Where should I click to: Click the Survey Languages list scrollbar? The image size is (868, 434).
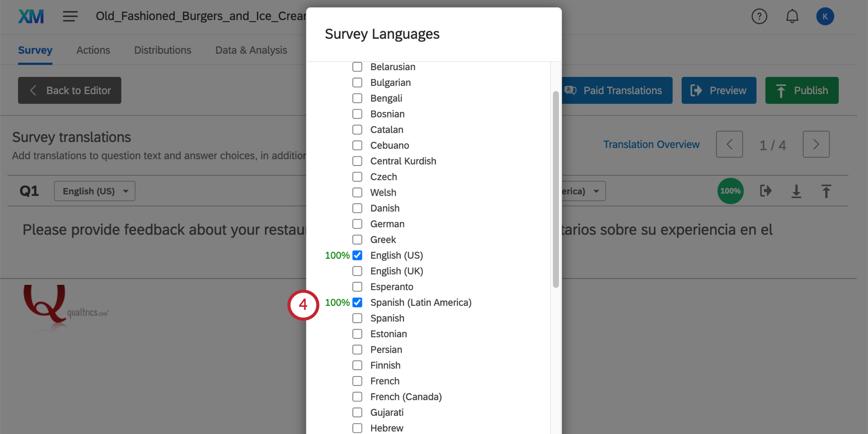556,189
